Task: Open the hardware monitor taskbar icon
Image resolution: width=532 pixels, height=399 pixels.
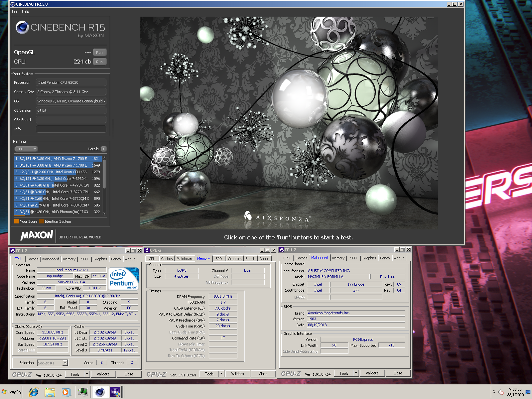Action: coord(83,392)
